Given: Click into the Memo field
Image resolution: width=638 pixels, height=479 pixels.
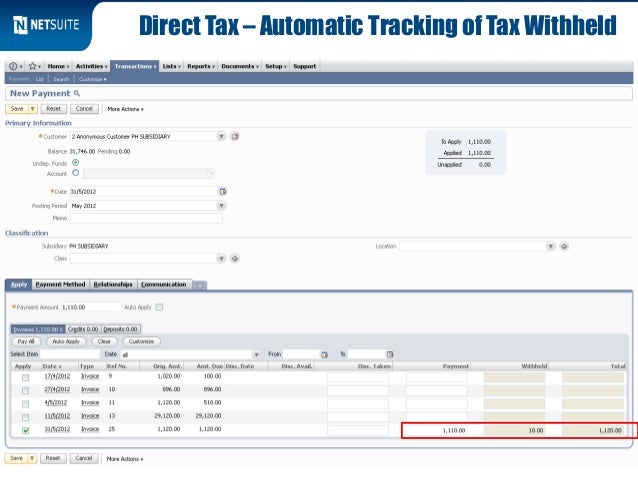Looking at the screenshot, I should (x=146, y=219).
